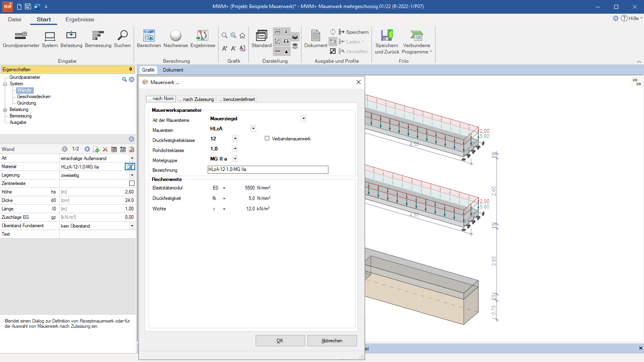This screenshot has height=362, width=644.
Task: Click the Dicke value 24,0 field
Action: pos(98,201)
